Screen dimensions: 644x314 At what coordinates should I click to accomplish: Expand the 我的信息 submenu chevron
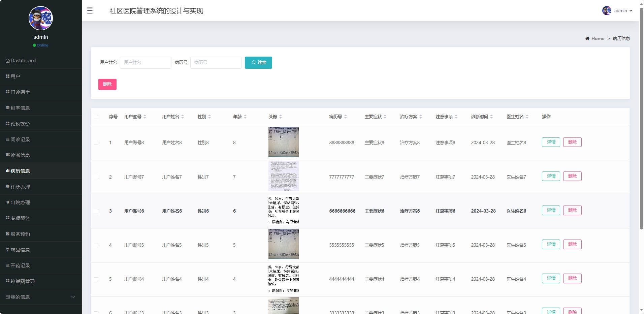[73, 297]
